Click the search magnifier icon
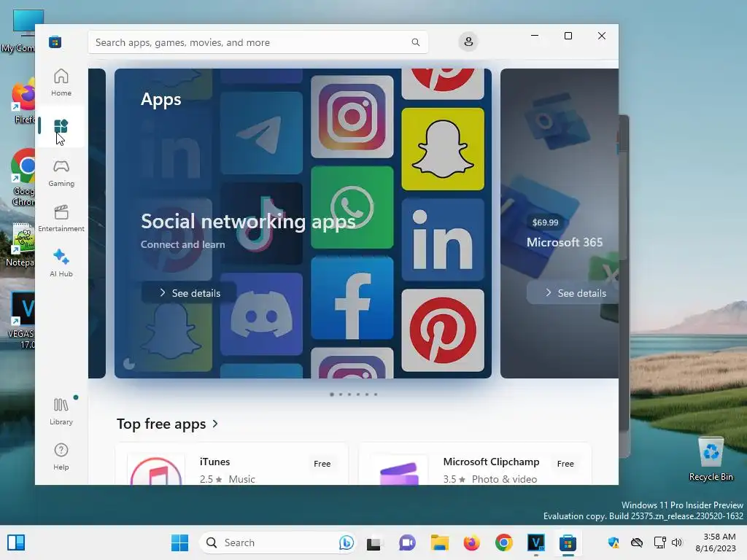 pyautogui.click(x=415, y=42)
